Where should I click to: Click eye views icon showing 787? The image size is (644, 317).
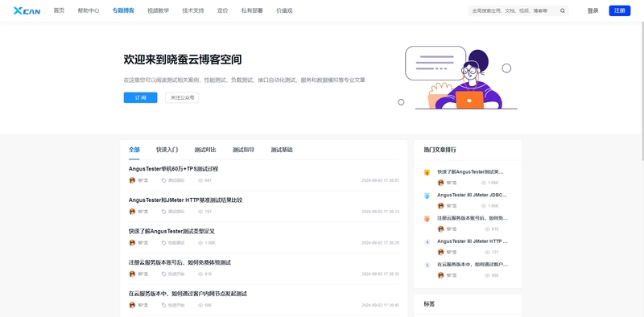(200, 212)
